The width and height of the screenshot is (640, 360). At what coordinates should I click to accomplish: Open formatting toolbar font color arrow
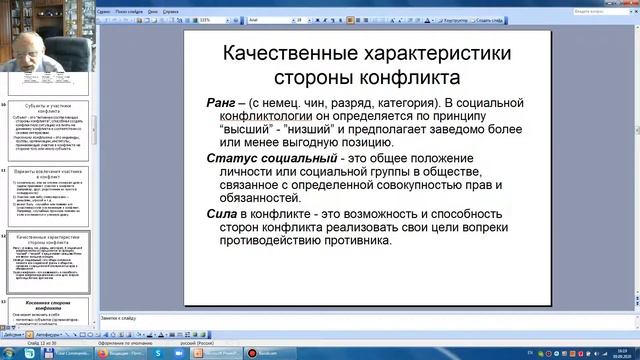433,20
